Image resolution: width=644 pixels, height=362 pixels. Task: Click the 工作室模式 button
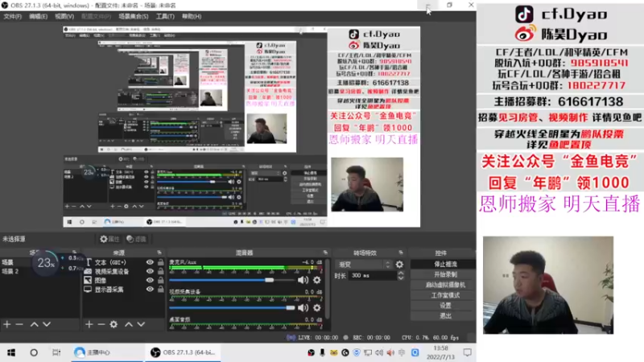click(445, 295)
